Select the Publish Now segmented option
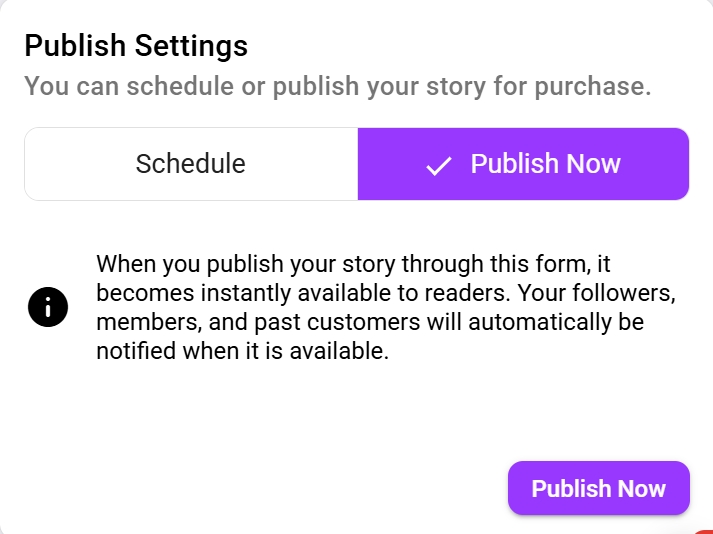The image size is (713, 534). 523,164
